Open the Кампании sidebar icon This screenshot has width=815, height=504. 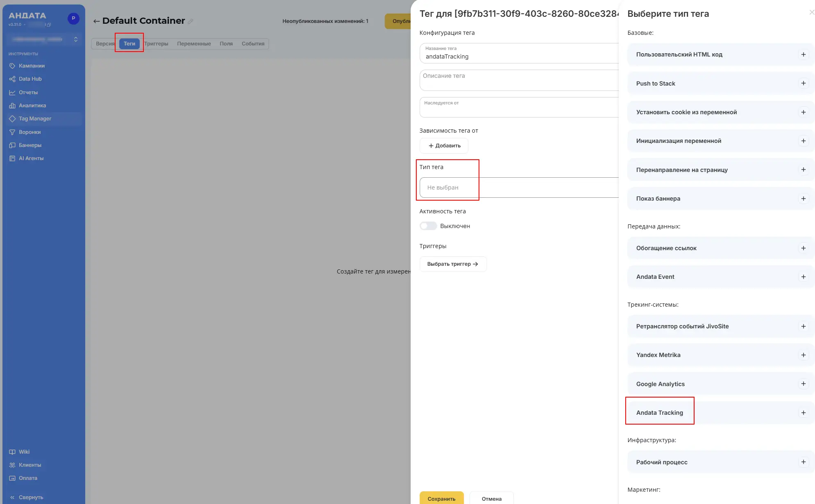[12, 66]
